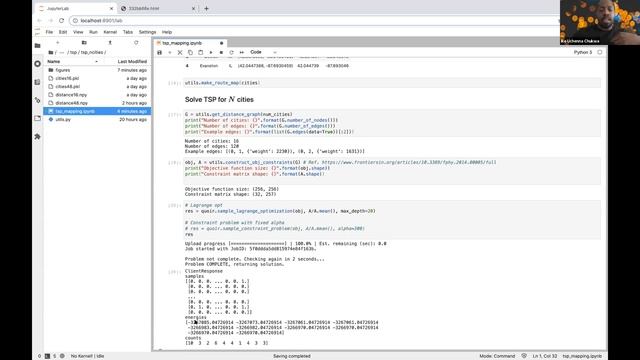Open the figures folder
The image size is (640, 360).
point(97,70)
